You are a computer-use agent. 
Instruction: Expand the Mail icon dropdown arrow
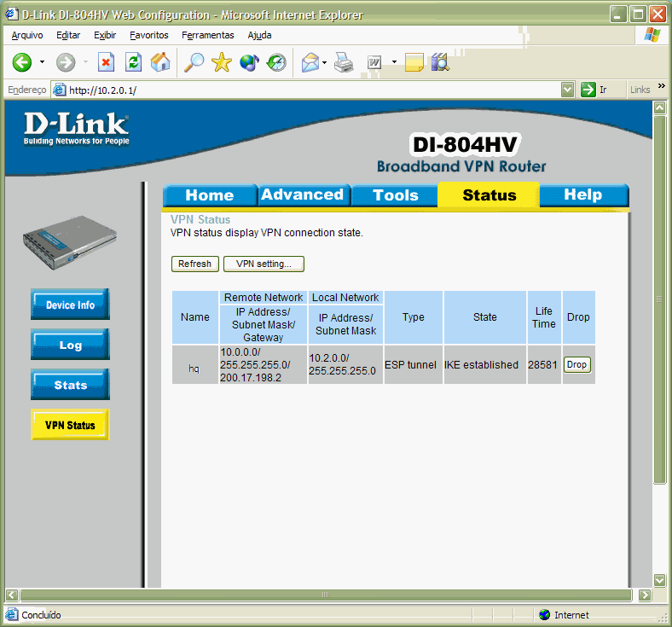(x=325, y=62)
